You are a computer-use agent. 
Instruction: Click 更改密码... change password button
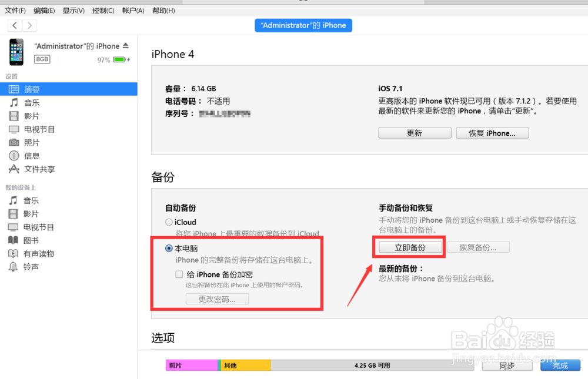217,299
